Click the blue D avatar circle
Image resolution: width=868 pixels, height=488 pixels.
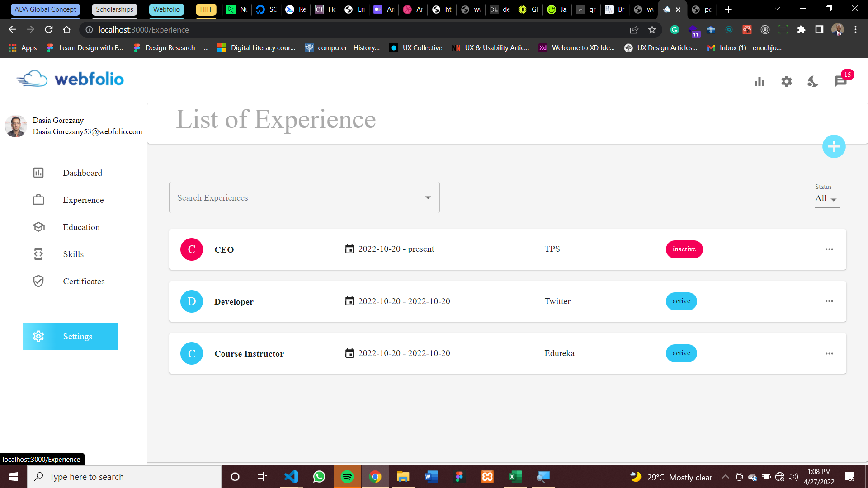point(192,301)
